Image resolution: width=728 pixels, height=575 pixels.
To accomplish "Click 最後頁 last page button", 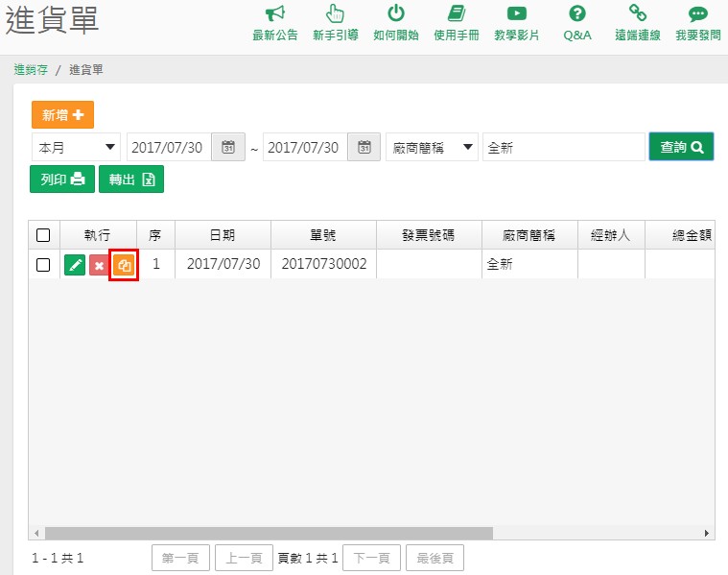I will point(435,558).
